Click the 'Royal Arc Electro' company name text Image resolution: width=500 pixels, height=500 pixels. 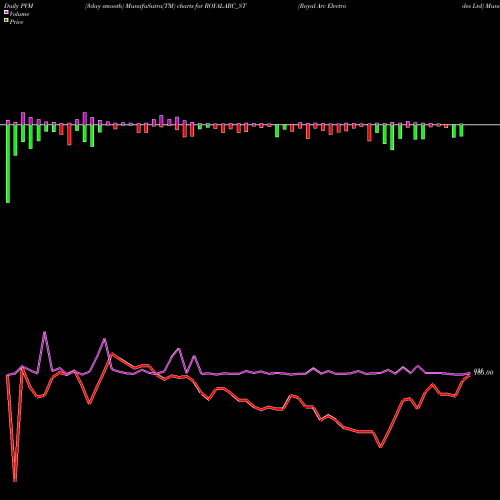pos(322,6)
